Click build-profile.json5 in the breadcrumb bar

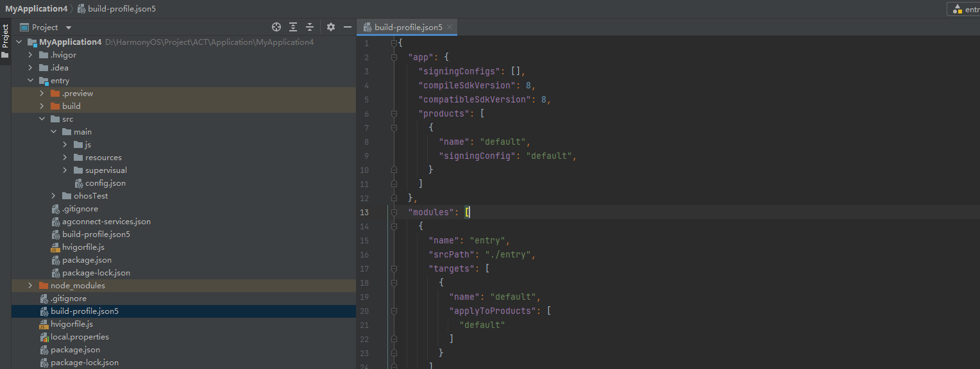click(x=121, y=9)
